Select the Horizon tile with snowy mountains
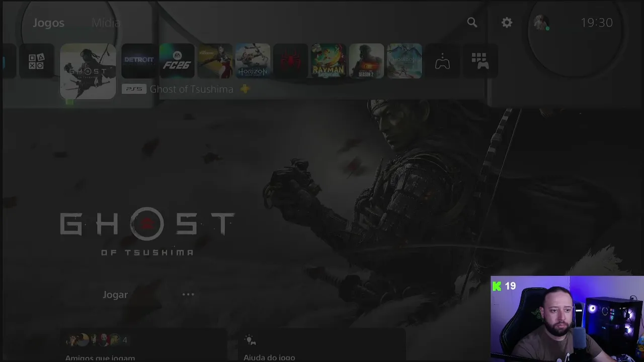The height and width of the screenshot is (362, 644). (x=405, y=61)
